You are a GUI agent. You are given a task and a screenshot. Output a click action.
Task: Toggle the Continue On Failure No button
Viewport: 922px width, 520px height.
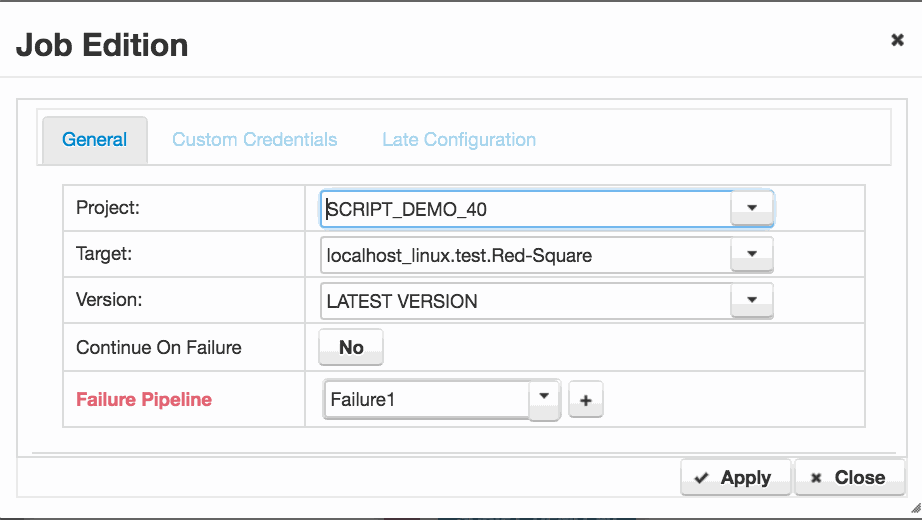[351, 347]
